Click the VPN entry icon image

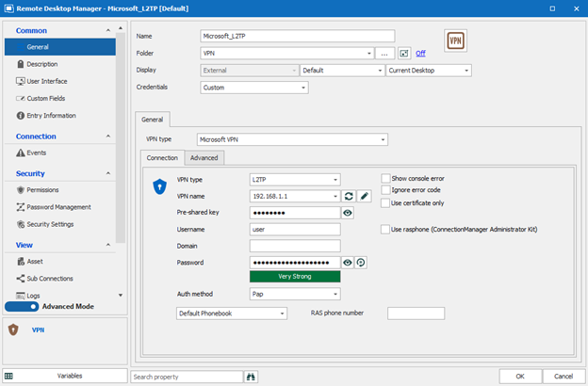point(455,42)
